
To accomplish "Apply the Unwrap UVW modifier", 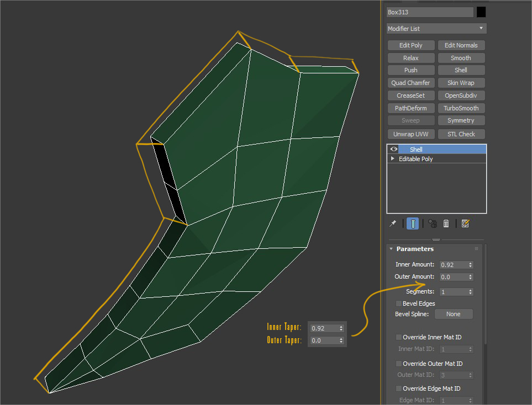I will [410, 134].
